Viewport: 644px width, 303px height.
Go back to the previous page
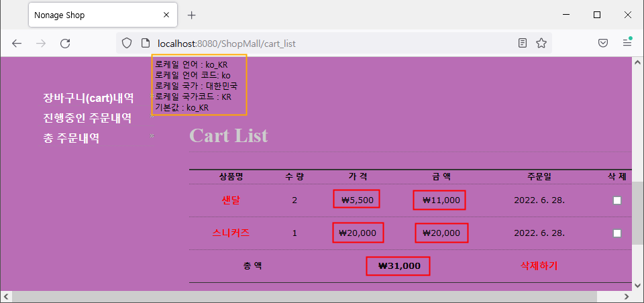(16, 43)
